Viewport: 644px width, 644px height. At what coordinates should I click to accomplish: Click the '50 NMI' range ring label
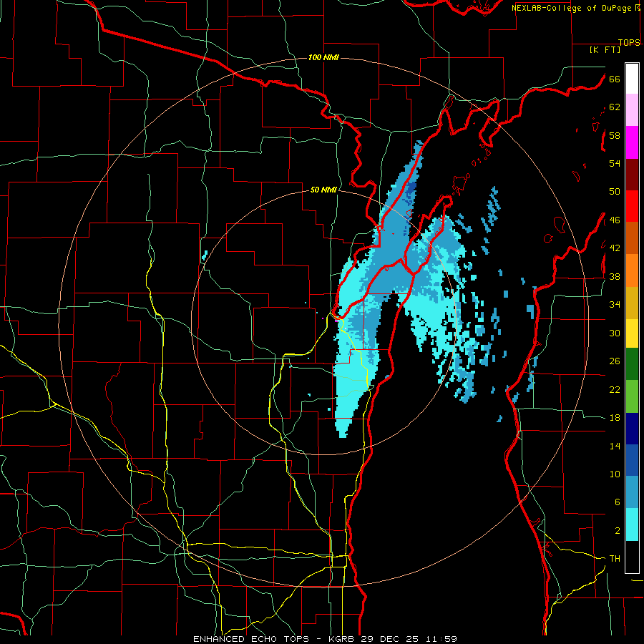click(x=323, y=190)
